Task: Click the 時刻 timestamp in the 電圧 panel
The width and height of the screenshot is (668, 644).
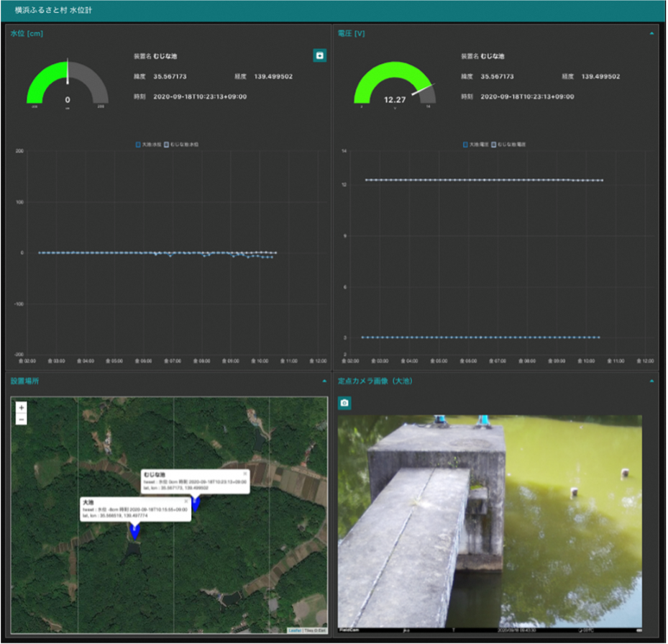Action: click(527, 96)
